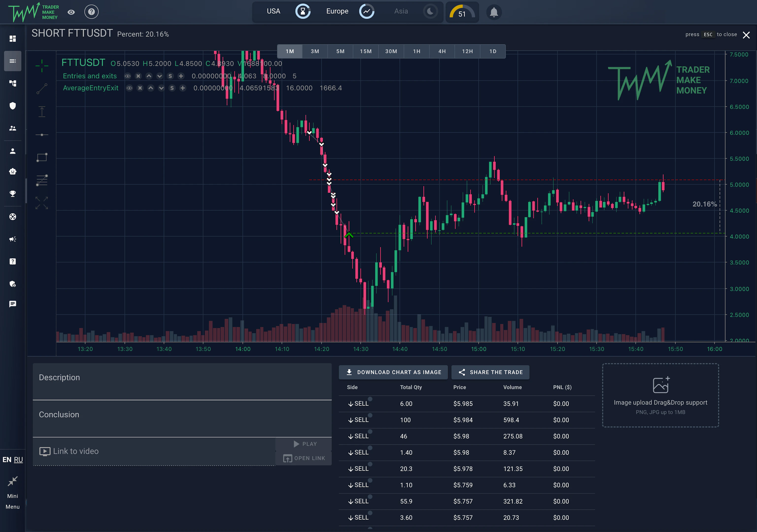The image size is (757, 532).
Task: Open the trophy achievements section
Action: click(x=13, y=194)
